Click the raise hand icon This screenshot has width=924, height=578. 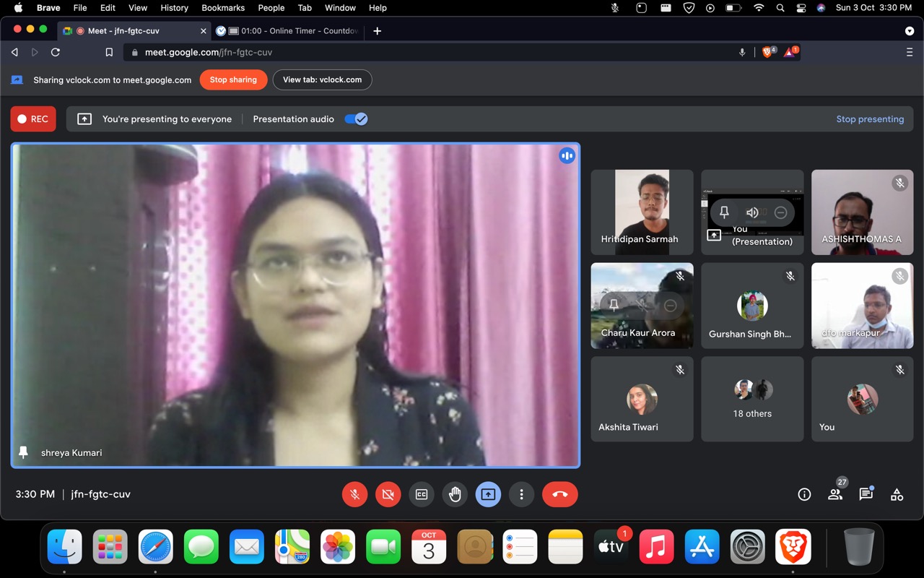455,494
